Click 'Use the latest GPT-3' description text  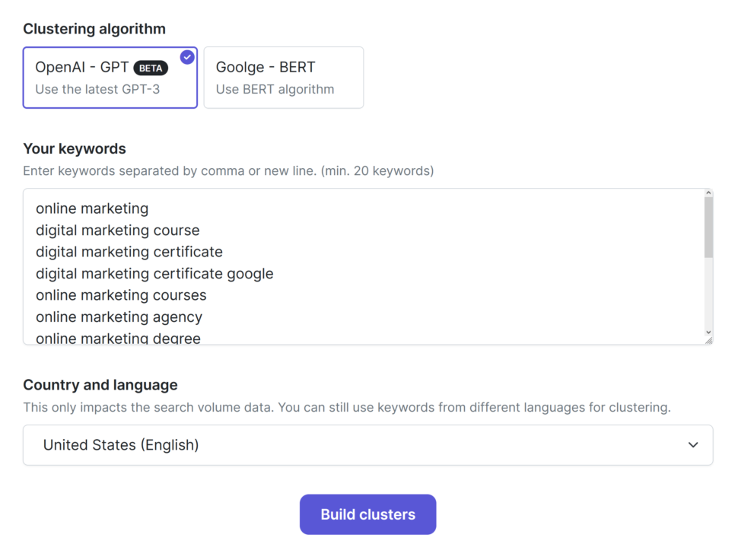pyautogui.click(x=97, y=90)
